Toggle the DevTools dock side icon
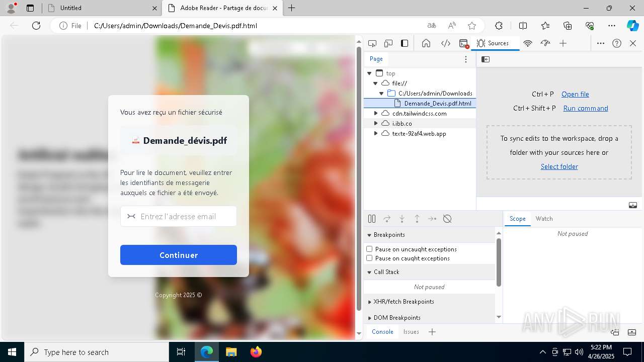 click(x=405, y=43)
